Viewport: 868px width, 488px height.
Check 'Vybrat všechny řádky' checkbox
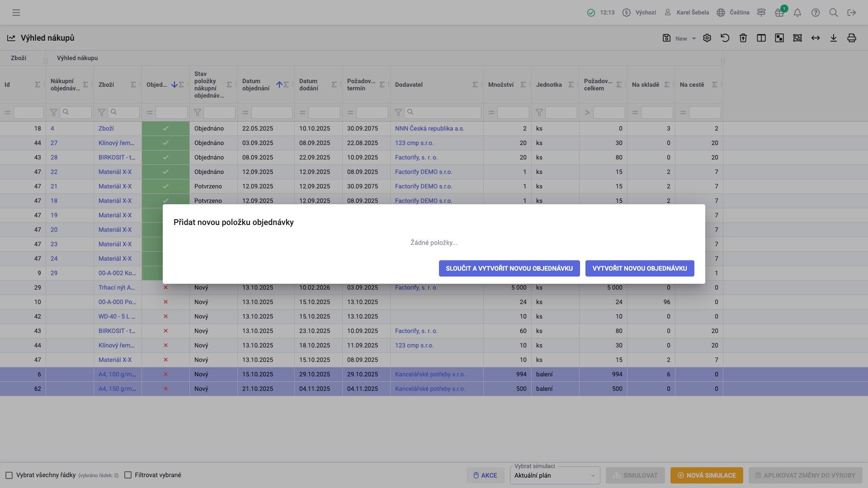tap(9, 475)
